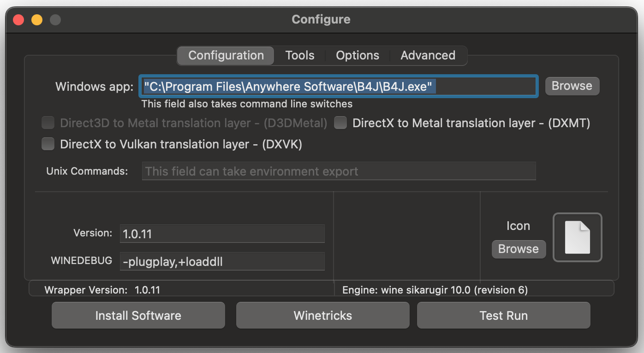This screenshot has height=353, width=644.
Task: Click the document icon preview well
Action: 578,237
